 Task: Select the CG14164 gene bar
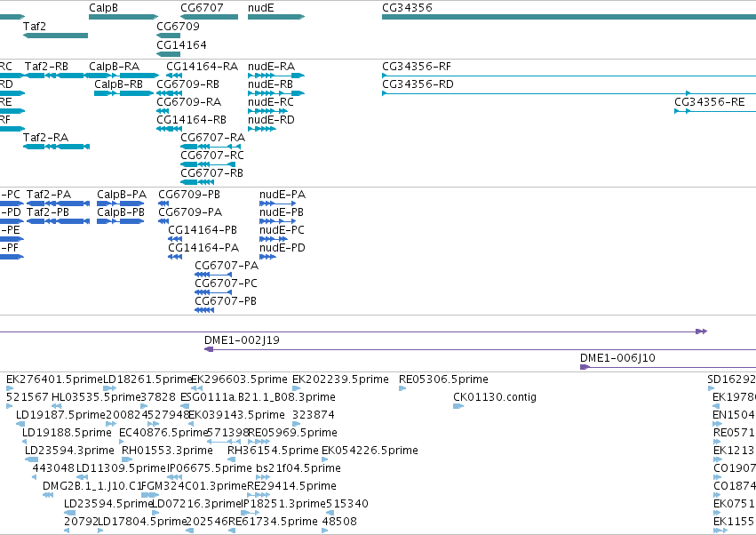pos(168,54)
